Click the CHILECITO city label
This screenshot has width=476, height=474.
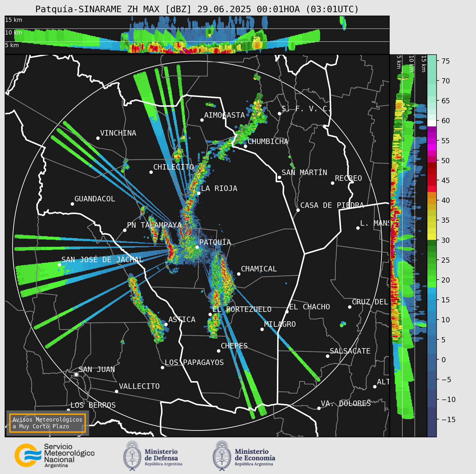(x=174, y=167)
